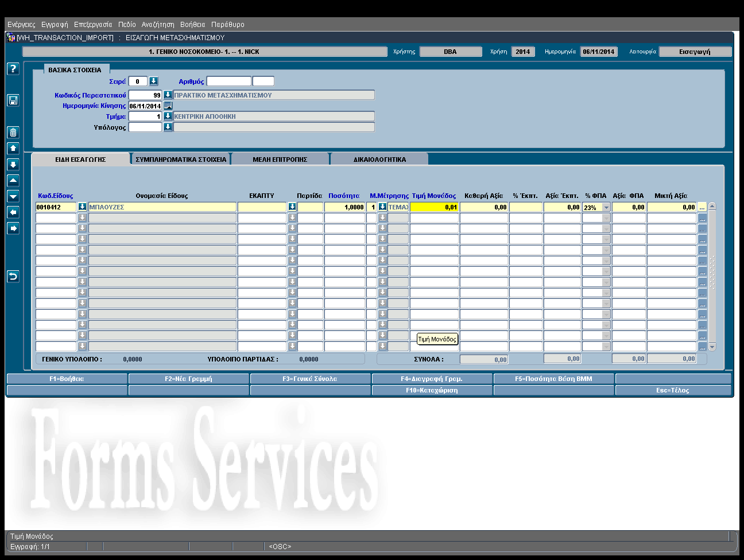Click the grid scrollbar up arrow
This screenshot has height=560, width=744.
pos(712,206)
